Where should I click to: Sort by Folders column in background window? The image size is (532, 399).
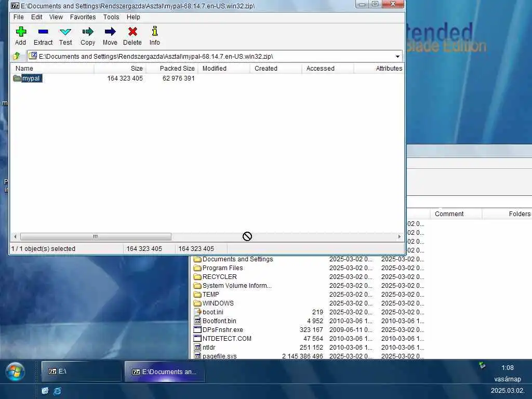[507, 214]
